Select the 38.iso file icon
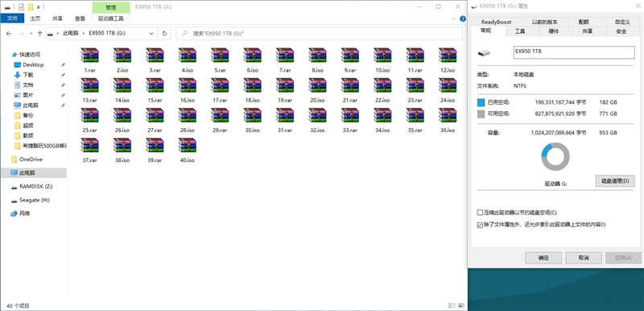 coord(122,146)
